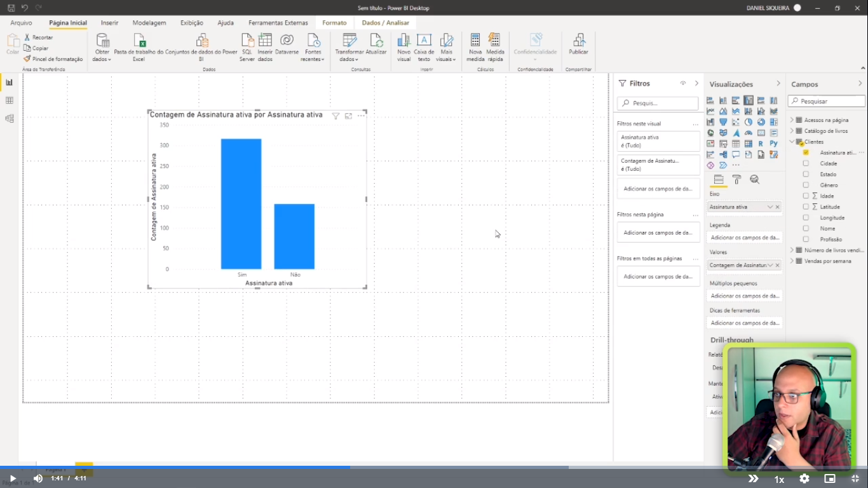Collapse the Campos pane
868x488 pixels.
pos(860,84)
